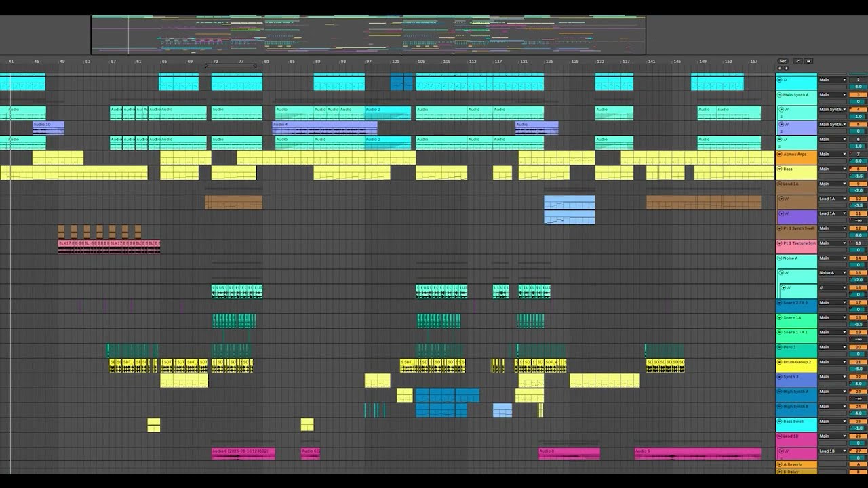Select the loop brace above bars 73–81
The width and height of the screenshot is (868, 488).
[231, 66]
